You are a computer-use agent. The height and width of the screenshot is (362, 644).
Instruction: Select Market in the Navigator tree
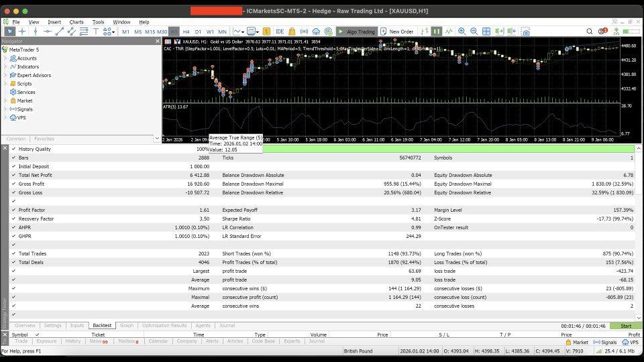tap(21, 101)
